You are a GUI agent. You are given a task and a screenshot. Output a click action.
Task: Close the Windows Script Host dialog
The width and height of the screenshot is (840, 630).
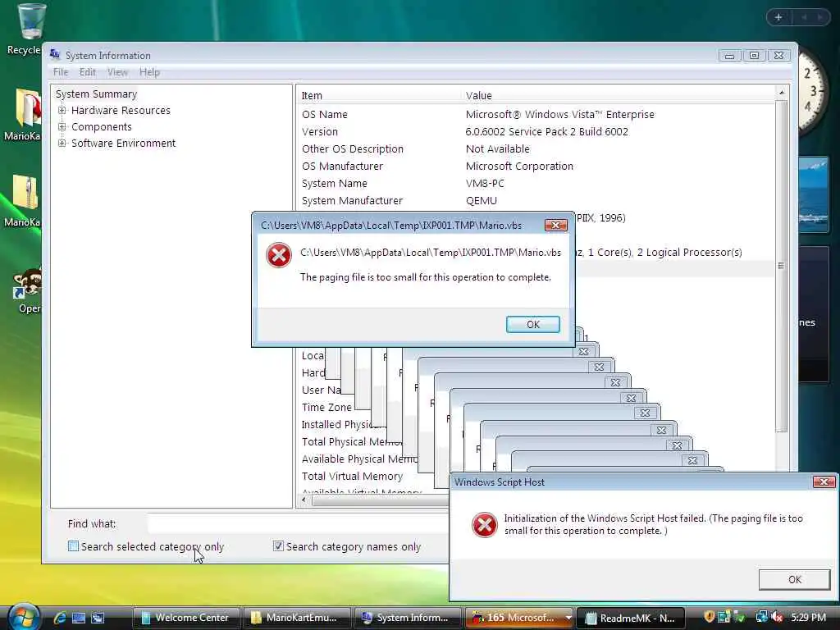824,482
